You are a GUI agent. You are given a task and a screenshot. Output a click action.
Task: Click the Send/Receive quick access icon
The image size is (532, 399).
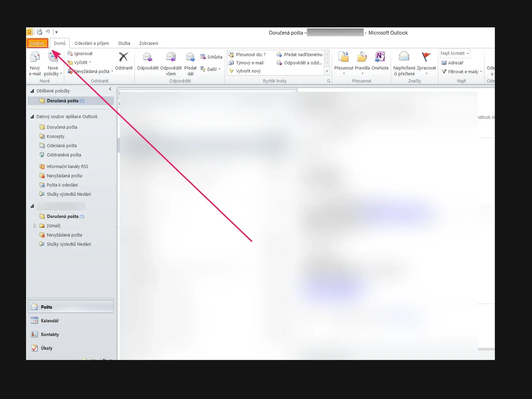pos(39,32)
